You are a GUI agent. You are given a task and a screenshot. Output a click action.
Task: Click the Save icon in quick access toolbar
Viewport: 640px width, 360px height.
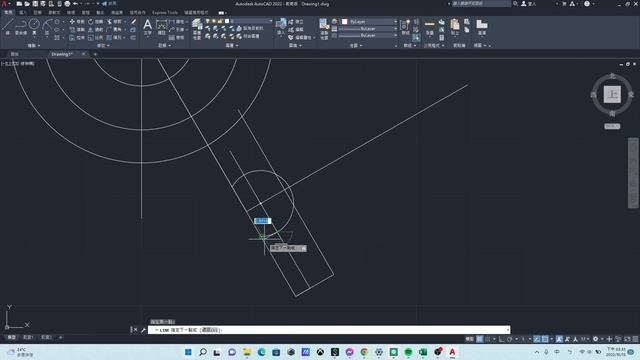point(35,4)
